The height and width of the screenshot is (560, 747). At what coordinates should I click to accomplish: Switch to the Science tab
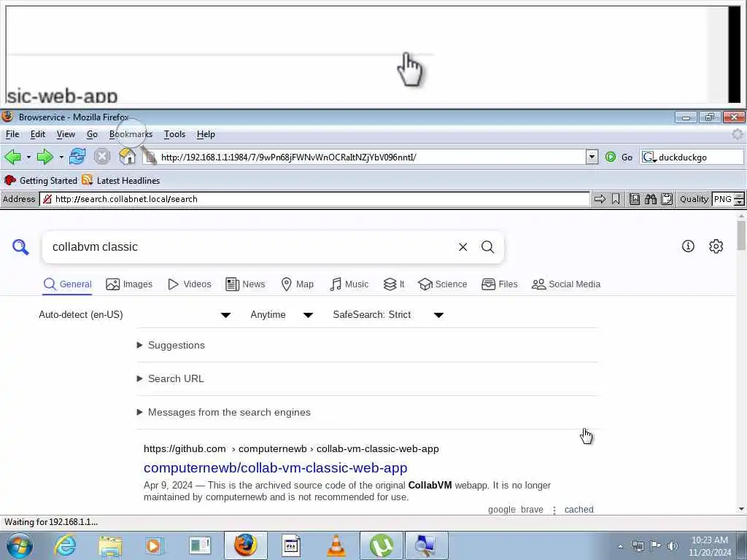(x=443, y=284)
